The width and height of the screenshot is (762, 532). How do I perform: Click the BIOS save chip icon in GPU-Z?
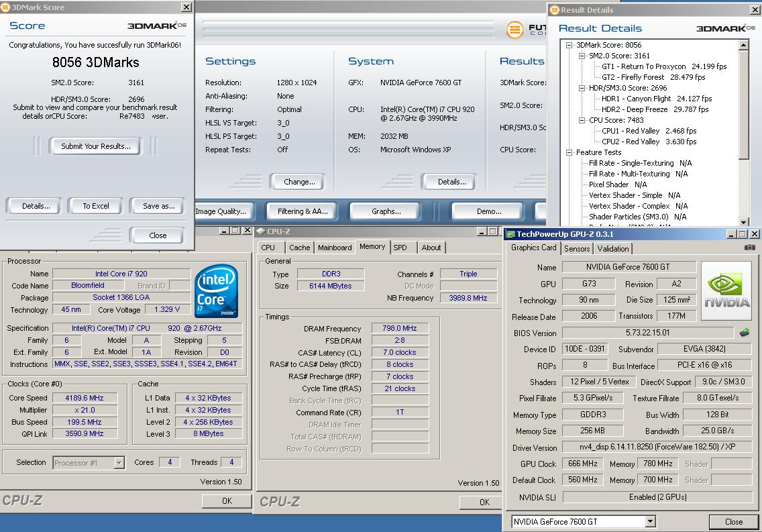click(x=744, y=333)
